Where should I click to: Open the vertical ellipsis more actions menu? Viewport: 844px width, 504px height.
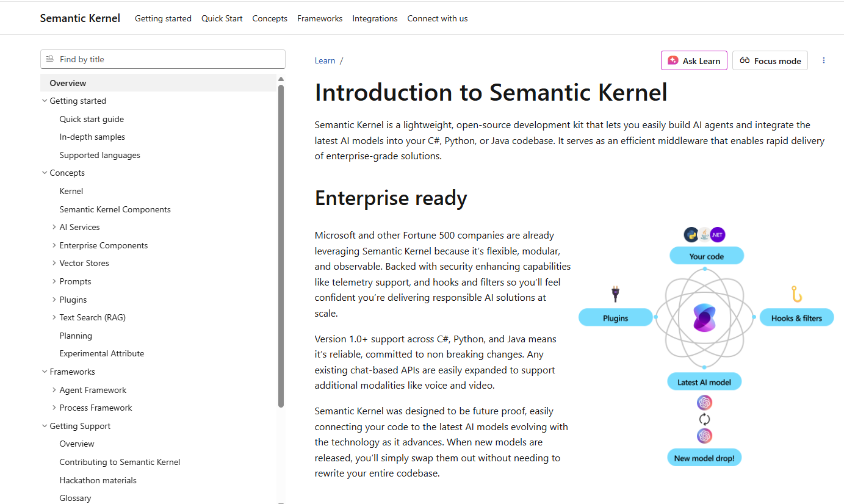click(824, 60)
